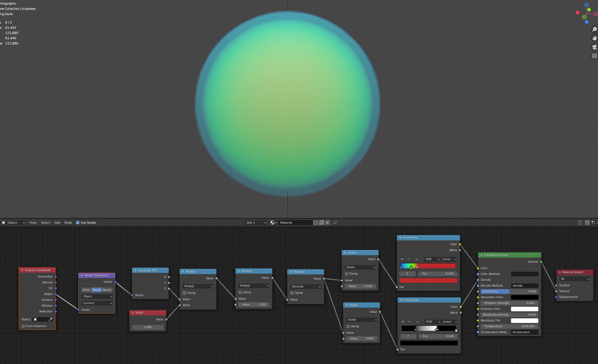
Task: Click the pan view hand icon
Action: click(x=594, y=38)
